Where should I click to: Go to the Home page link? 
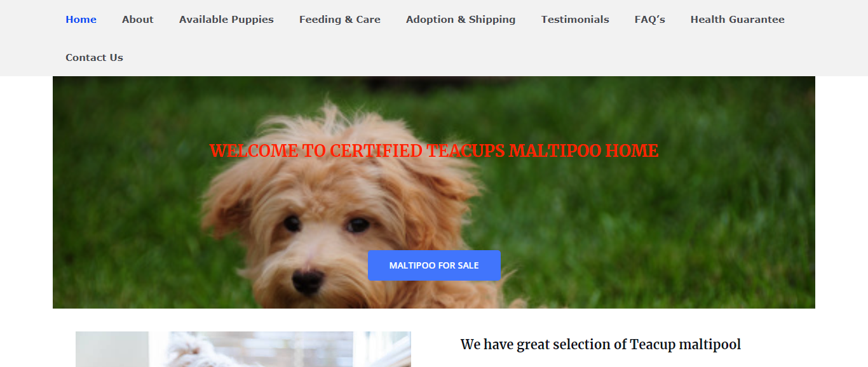tap(81, 19)
